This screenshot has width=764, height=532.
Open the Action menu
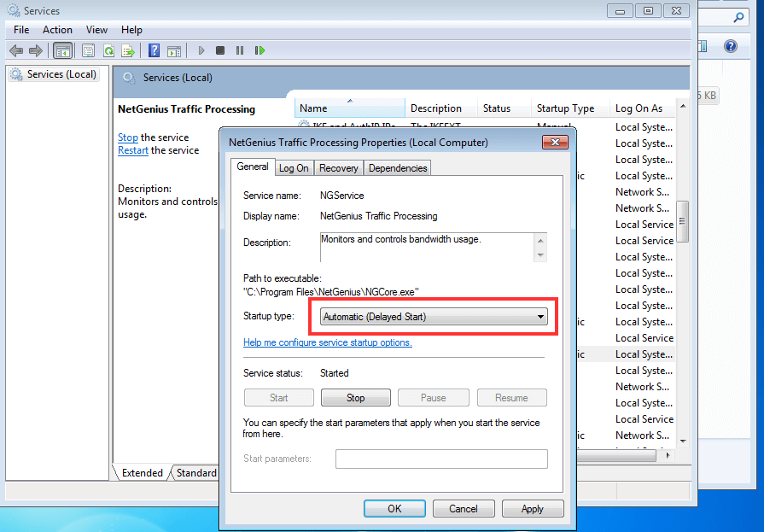click(57, 30)
